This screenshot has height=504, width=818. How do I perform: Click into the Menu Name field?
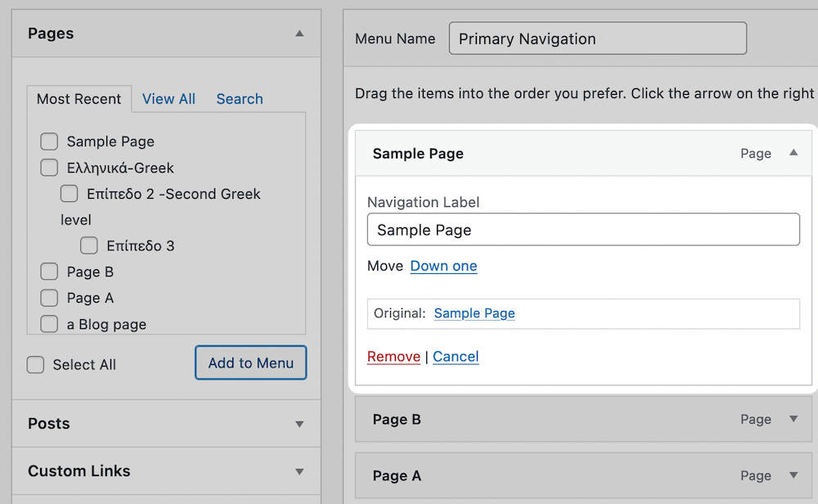tap(597, 38)
